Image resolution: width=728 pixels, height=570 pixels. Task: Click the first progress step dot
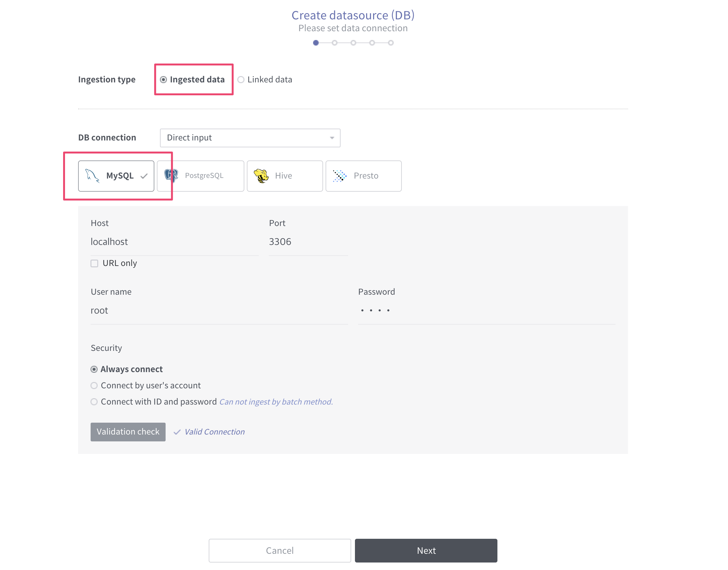(316, 43)
